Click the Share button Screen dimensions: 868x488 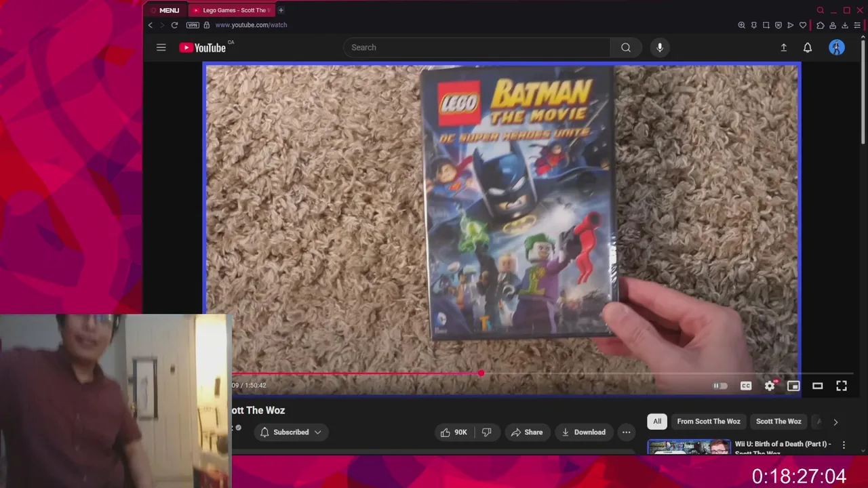click(527, 432)
